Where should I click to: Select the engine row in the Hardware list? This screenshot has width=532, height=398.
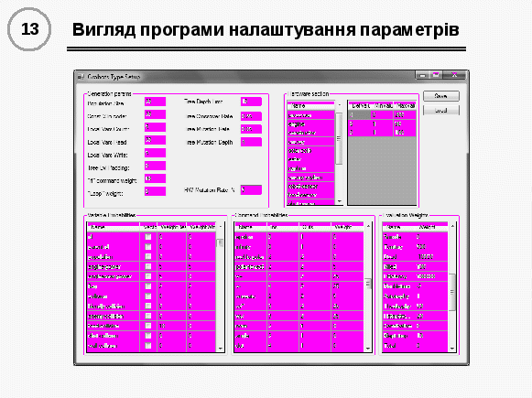coord(310,124)
